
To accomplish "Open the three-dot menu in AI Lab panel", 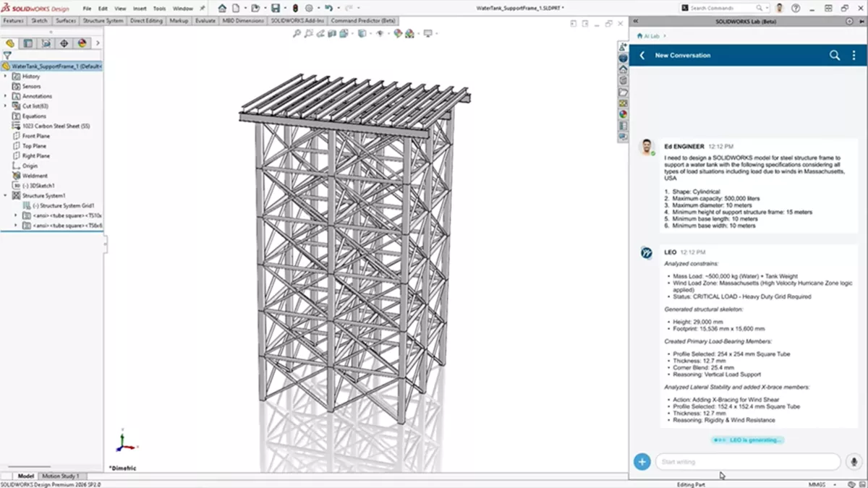I will click(854, 55).
